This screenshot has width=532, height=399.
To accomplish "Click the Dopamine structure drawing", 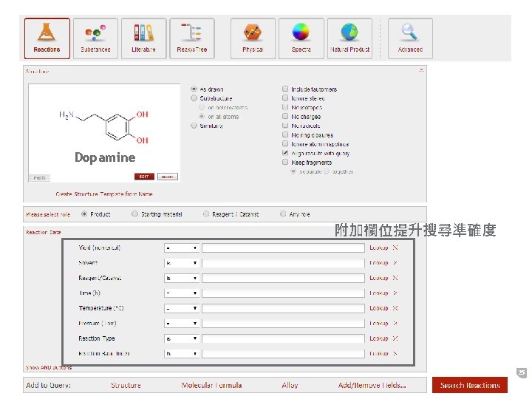I will click(104, 127).
